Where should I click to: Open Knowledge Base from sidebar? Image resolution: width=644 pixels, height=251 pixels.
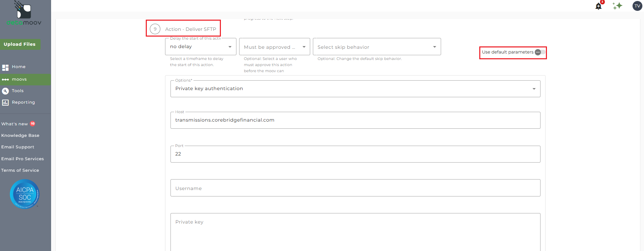coord(20,135)
